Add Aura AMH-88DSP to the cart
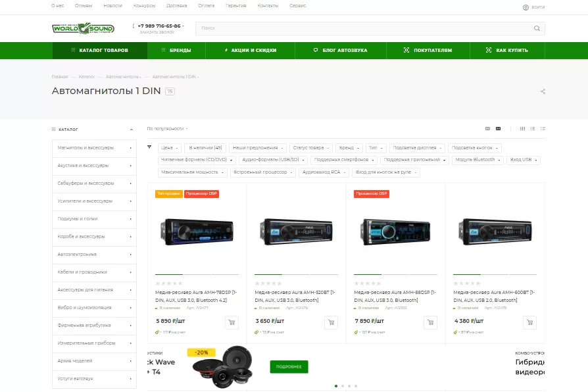Image resolution: width=588 pixels, height=392 pixels. tap(431, 322)
